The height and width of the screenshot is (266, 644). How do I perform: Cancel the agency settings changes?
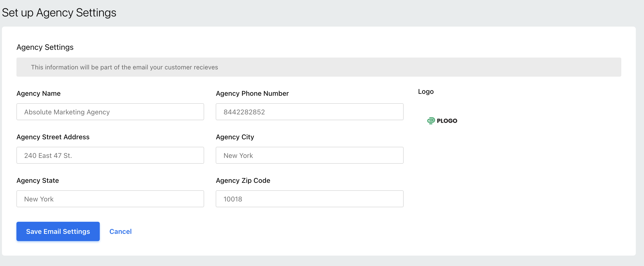click(121, 231)
